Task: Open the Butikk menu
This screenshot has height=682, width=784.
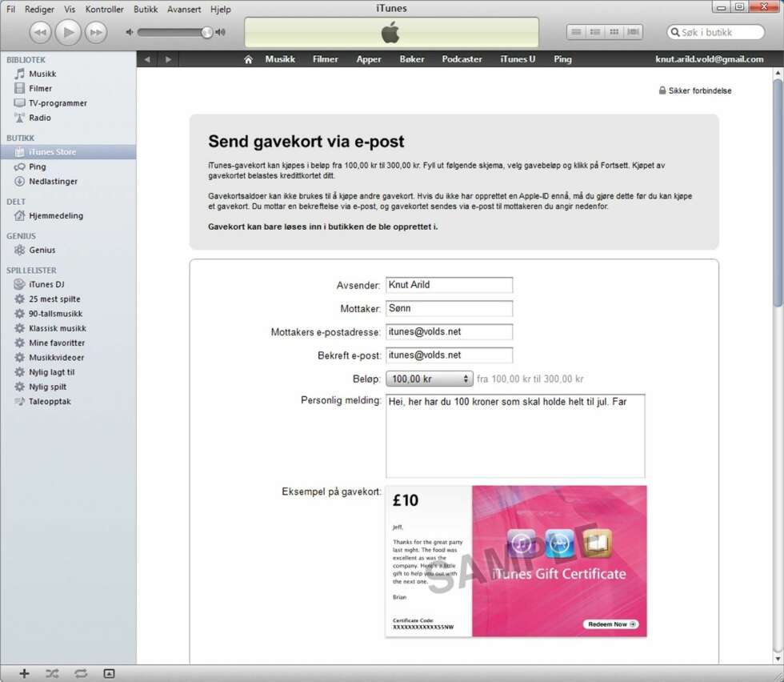Action: click(x=146, y=9)
